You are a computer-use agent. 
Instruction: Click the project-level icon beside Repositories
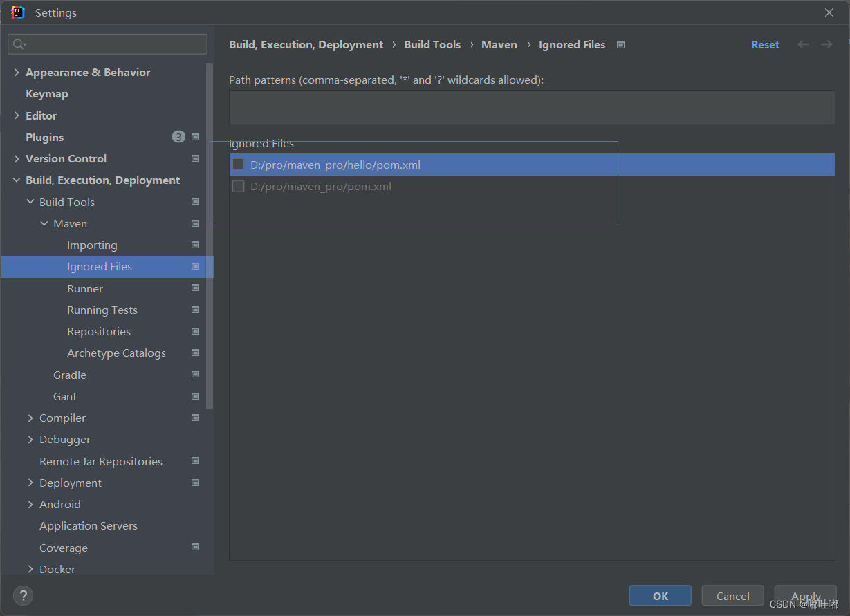tap(195, 331)
